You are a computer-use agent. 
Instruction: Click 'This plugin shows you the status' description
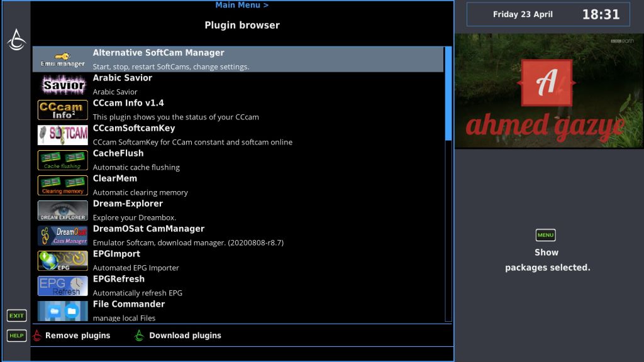pos(176,117)
